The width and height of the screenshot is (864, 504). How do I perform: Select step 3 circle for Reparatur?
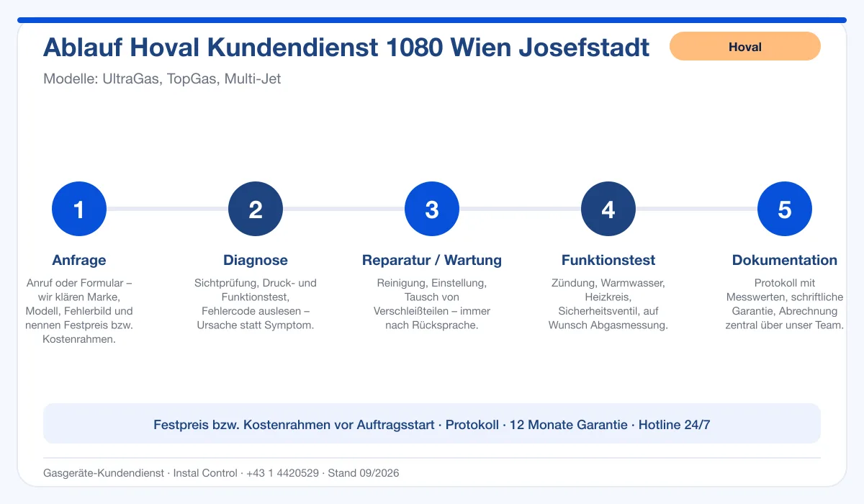[x=432, y=209]
